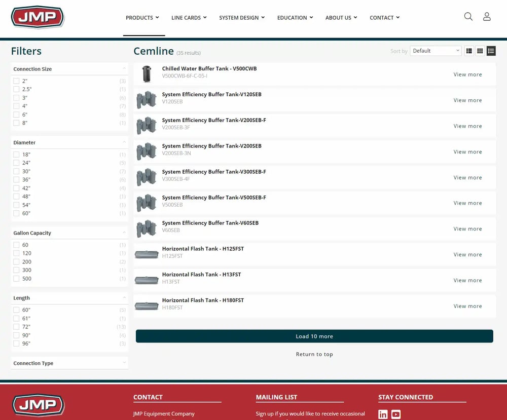Open V120SEB buffer tank thumbnail
The width and height of the screenshot is (507, 420).
pos(147,99)
